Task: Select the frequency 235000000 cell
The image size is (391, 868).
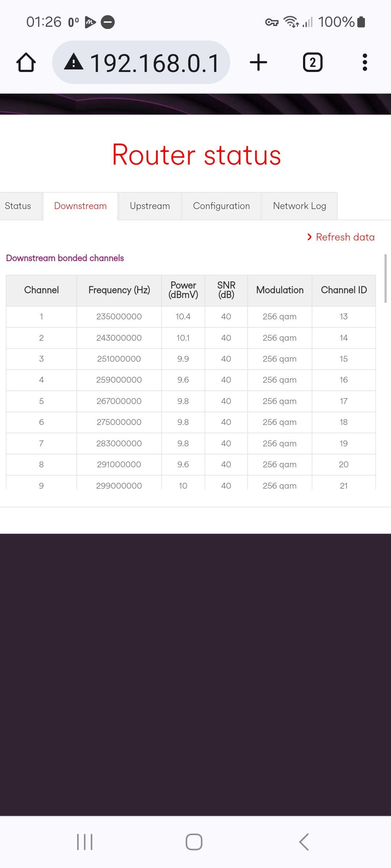Action: tap(119, 317)
